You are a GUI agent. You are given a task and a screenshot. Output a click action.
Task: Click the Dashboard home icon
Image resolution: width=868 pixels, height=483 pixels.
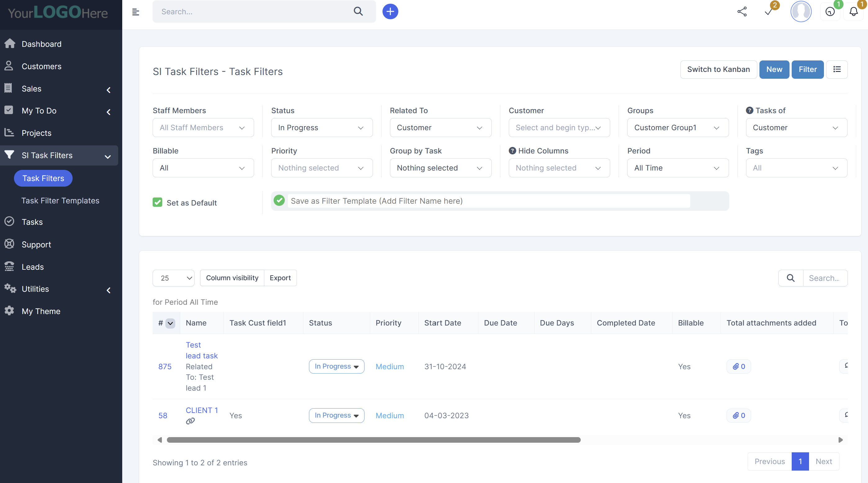tap(10, 43)
